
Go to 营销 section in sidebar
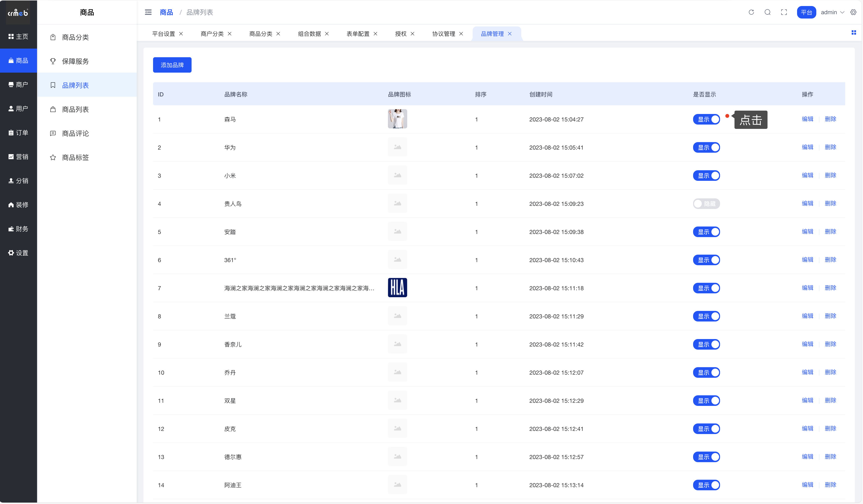(19, 157)
